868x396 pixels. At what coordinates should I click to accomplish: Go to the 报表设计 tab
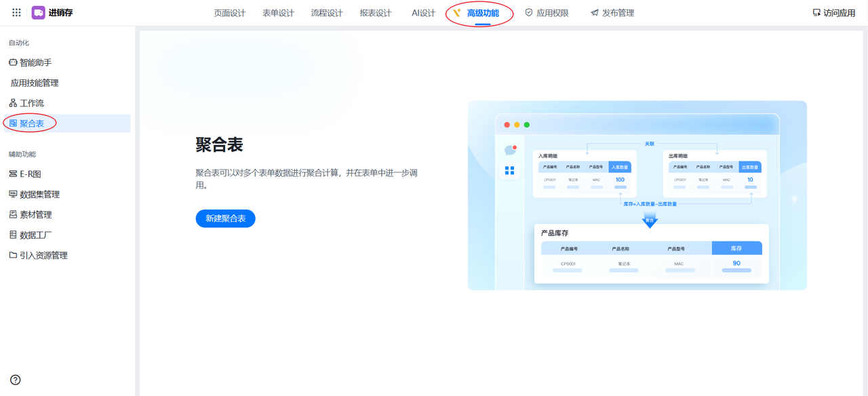coord(376,13)
